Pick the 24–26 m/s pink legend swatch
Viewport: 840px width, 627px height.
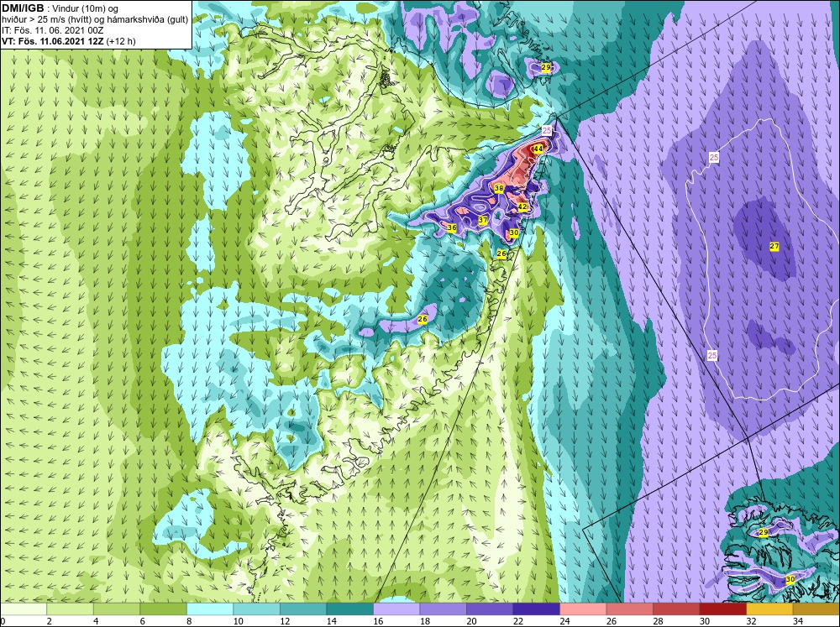click(x=583, y=609)
